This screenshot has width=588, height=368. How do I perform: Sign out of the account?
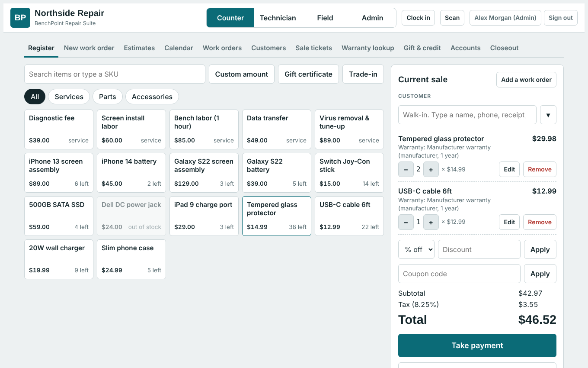(561, 18)
